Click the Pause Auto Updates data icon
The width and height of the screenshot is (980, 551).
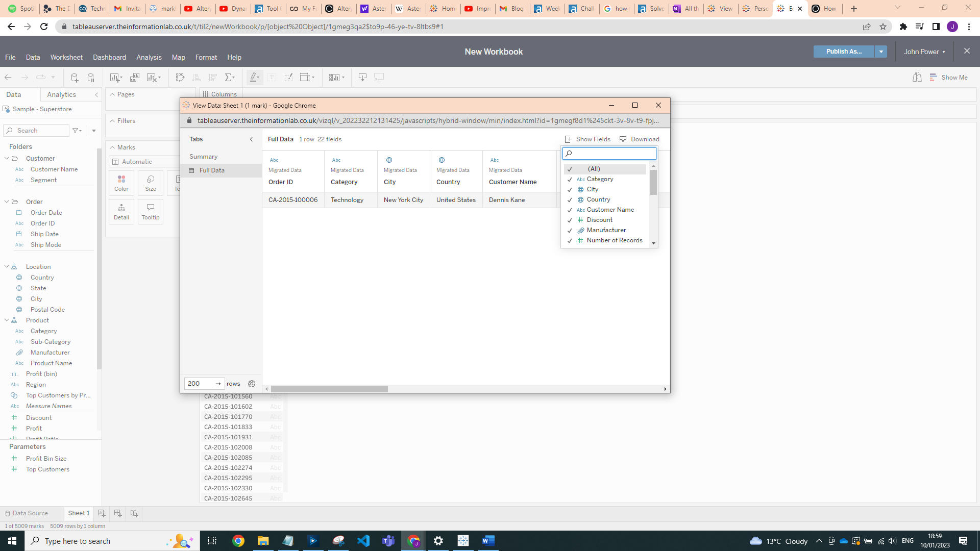tap(91, 78)
